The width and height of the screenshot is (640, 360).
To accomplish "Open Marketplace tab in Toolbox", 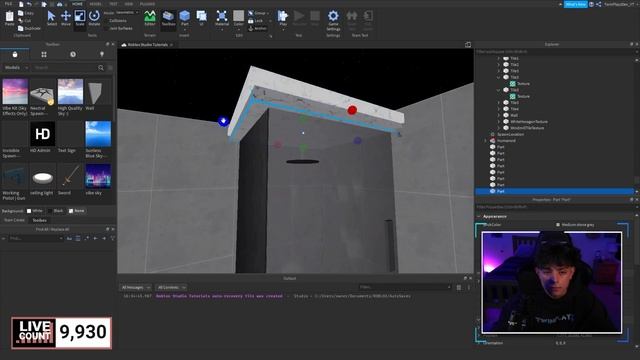I will tap(15, 54).
